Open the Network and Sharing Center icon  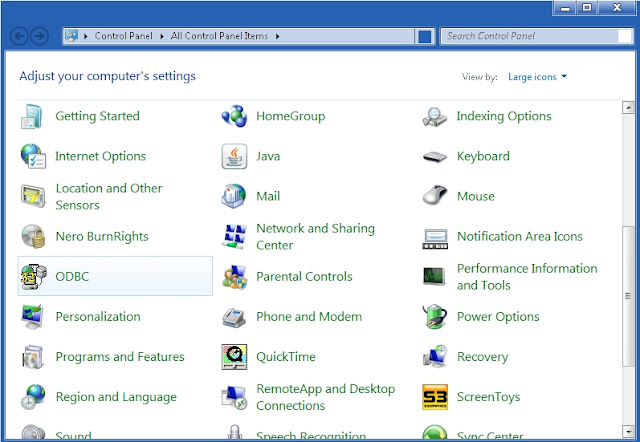click(234, 236)
